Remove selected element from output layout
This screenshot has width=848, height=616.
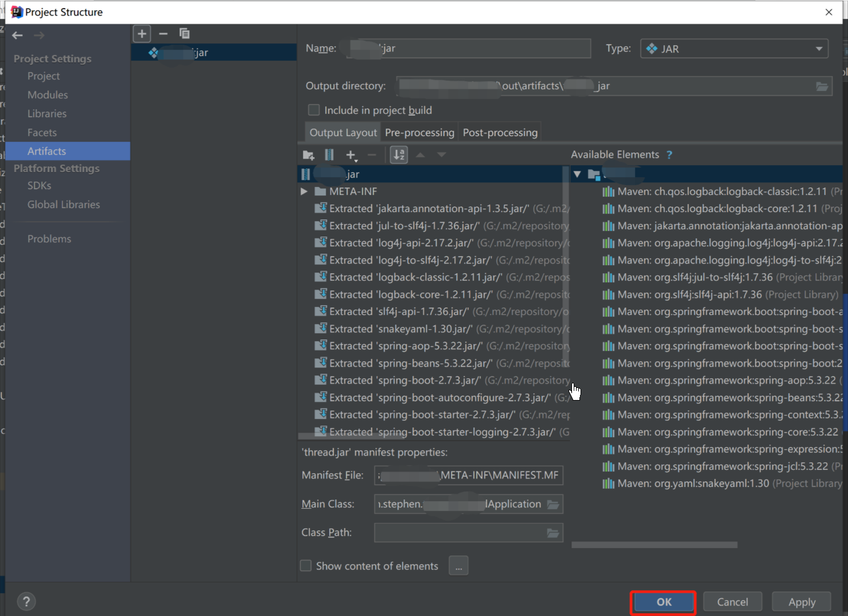(372, 155)
